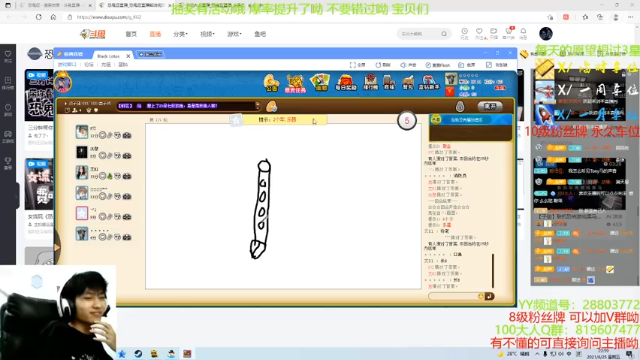
Task: Open the 论坛 menu item
Action: click(x=89, y=64)
